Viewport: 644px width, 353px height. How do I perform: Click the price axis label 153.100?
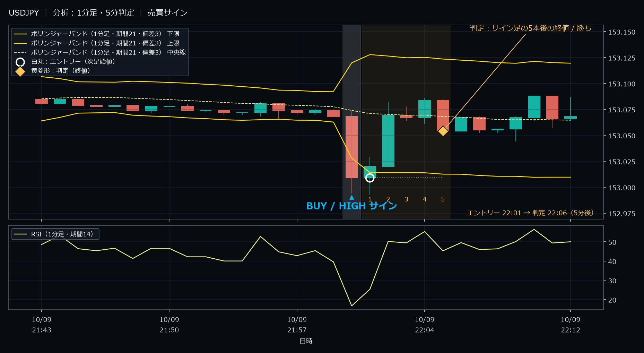coord(622,84)
